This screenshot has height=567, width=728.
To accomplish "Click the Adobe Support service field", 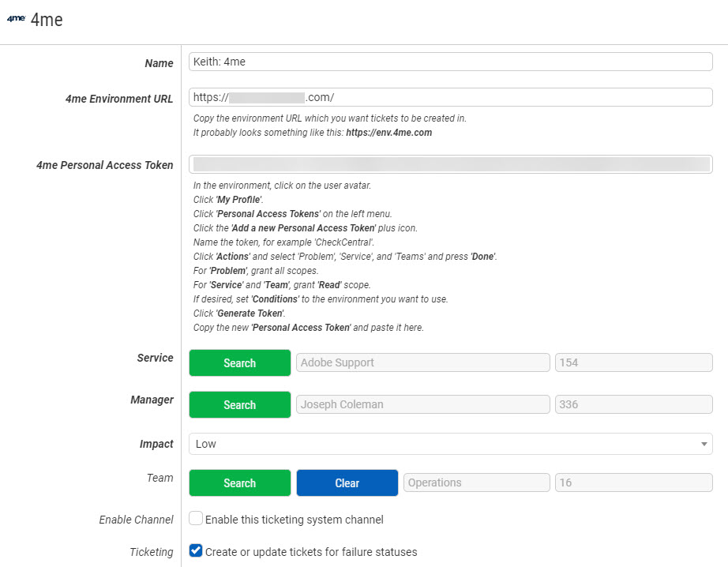I will 422,362.
